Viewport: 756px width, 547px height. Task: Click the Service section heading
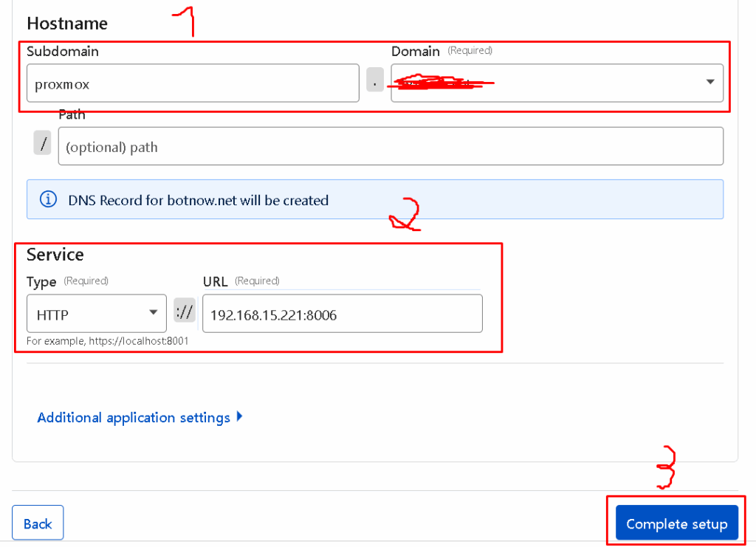pos(55,255)
